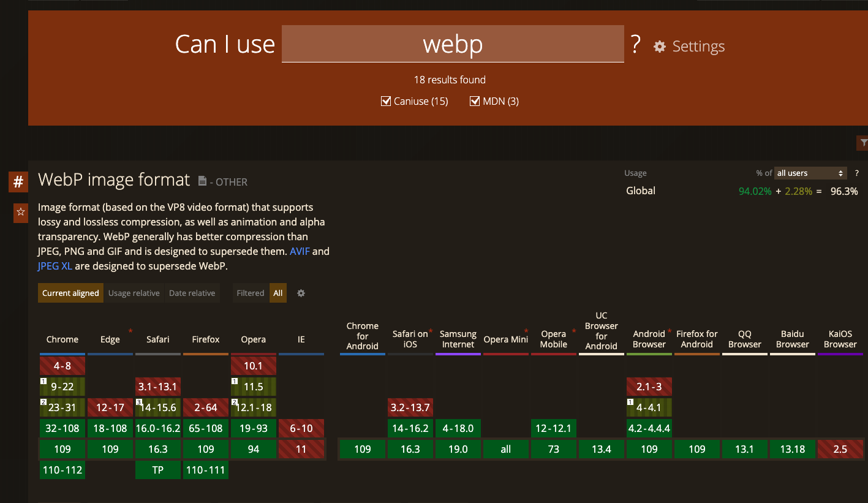
Task: Click the IE column header
Action: pos(301,339)
